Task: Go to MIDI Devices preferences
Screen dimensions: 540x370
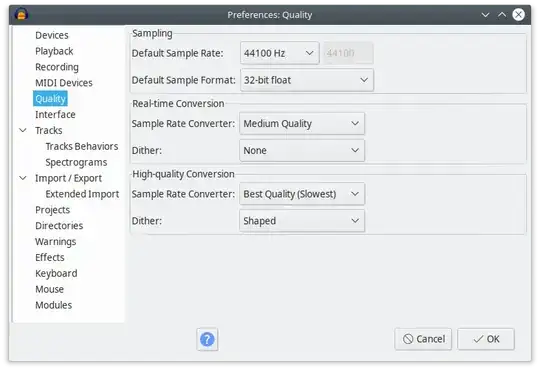Action: click(x=64, y=83)
